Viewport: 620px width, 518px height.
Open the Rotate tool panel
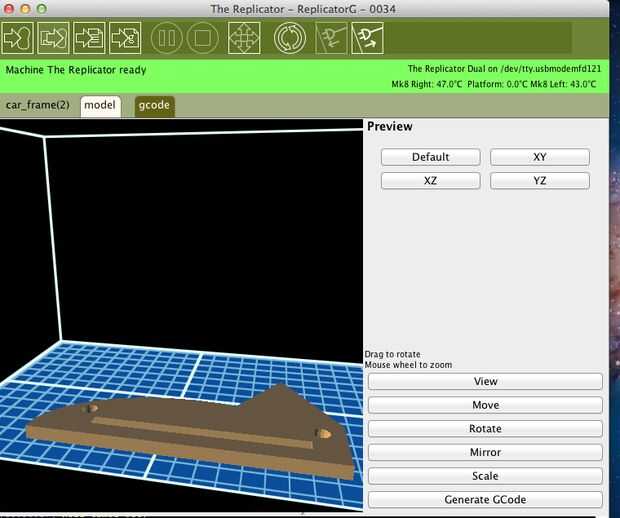(x=485, y=429)
